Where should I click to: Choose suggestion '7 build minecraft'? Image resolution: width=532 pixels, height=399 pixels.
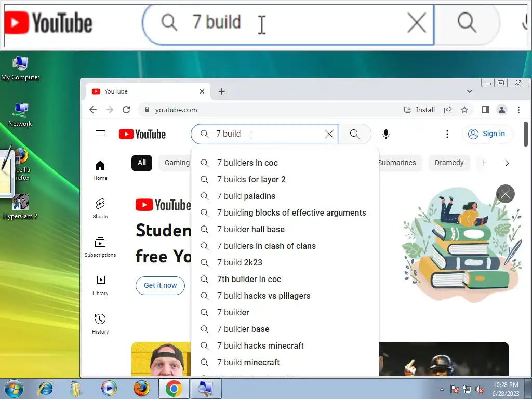point(285,362)
